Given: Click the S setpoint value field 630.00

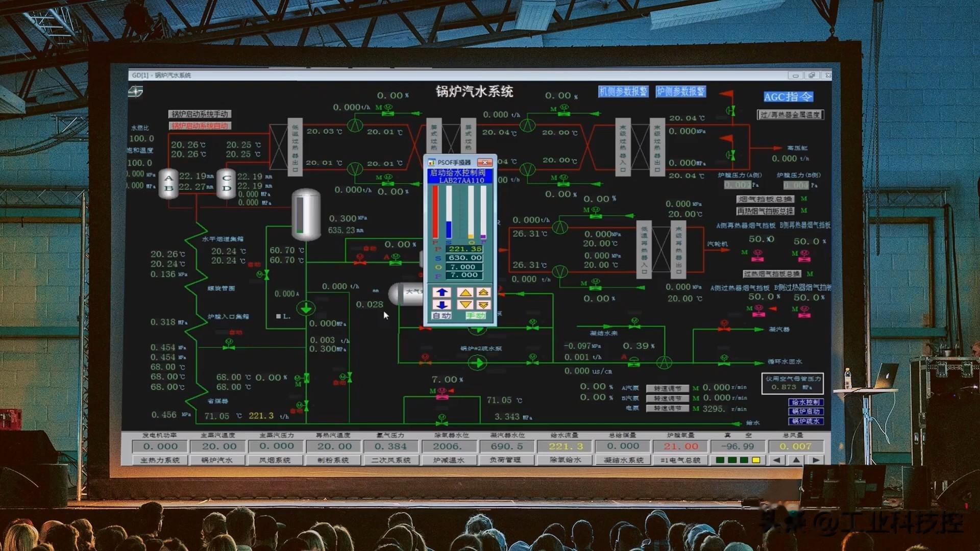Looking at the screenshot, I should pyautogui.click(x=464, y=258).
